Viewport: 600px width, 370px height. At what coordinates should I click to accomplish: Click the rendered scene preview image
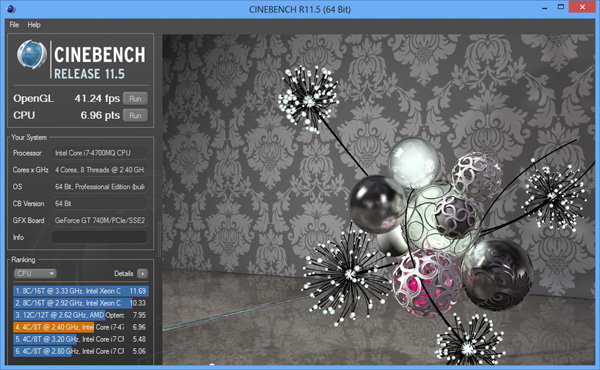378,199
